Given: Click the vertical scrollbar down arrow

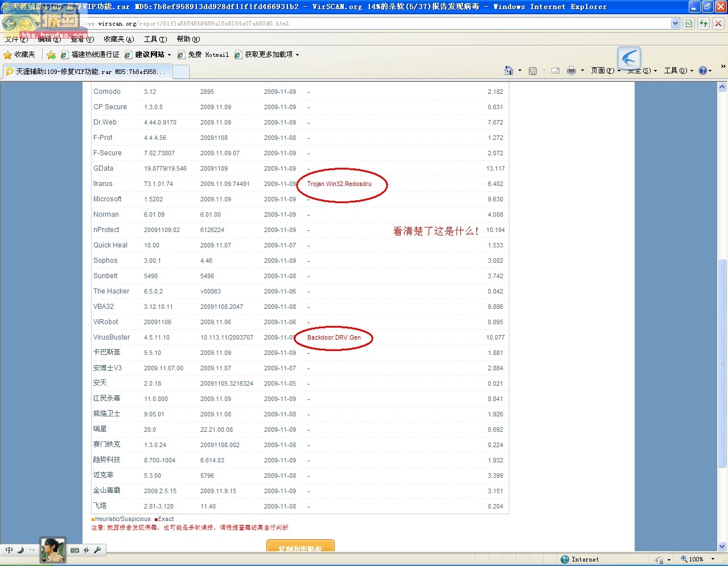Looking at the screenshot, I should tap(722, 546).
